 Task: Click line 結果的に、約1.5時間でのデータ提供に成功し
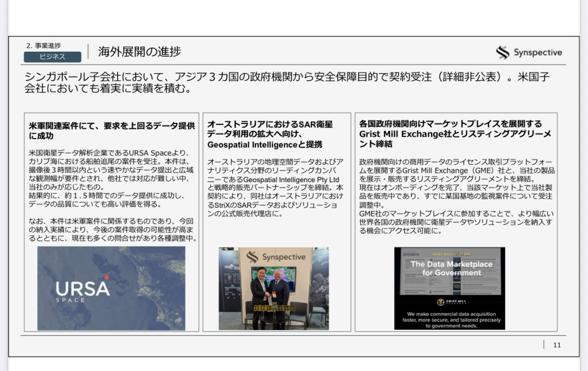pyautogui.click(x=107, y=196)
